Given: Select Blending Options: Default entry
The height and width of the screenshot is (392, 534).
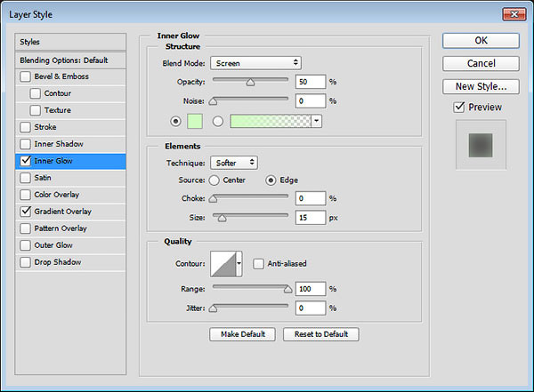Looking at the screenshot, I should pos(70,60).
